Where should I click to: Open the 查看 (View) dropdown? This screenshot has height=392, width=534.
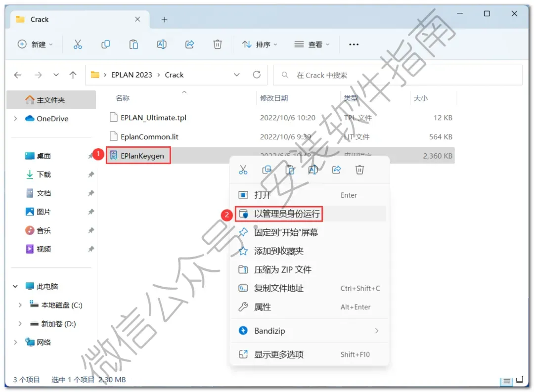coord(311,44)
